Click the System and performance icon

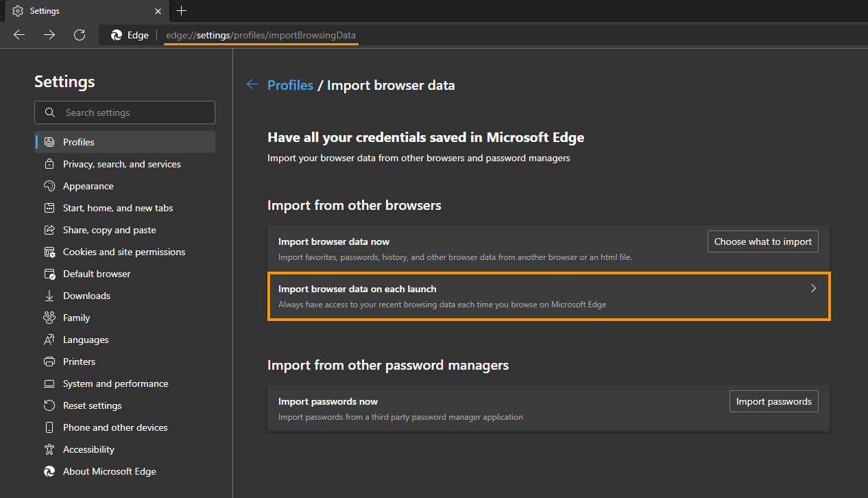point(49,383)
